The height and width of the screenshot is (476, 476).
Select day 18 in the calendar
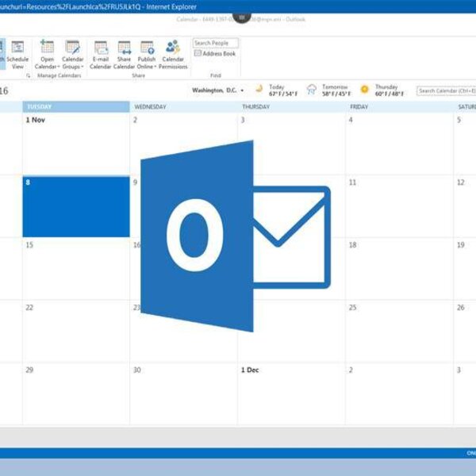(x=399, y=269)
